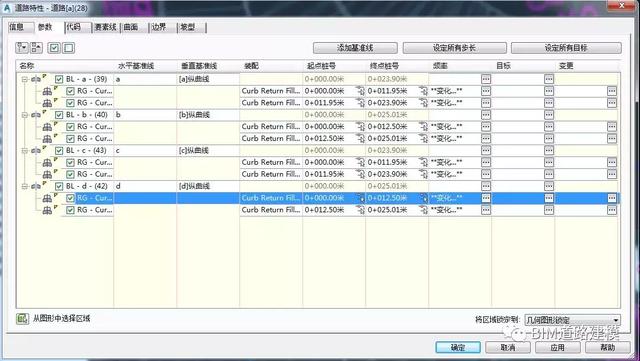Screen dimensions: 640x361
Task: Pick the start station icon on the highlighted region row
Action: (361, 198)
